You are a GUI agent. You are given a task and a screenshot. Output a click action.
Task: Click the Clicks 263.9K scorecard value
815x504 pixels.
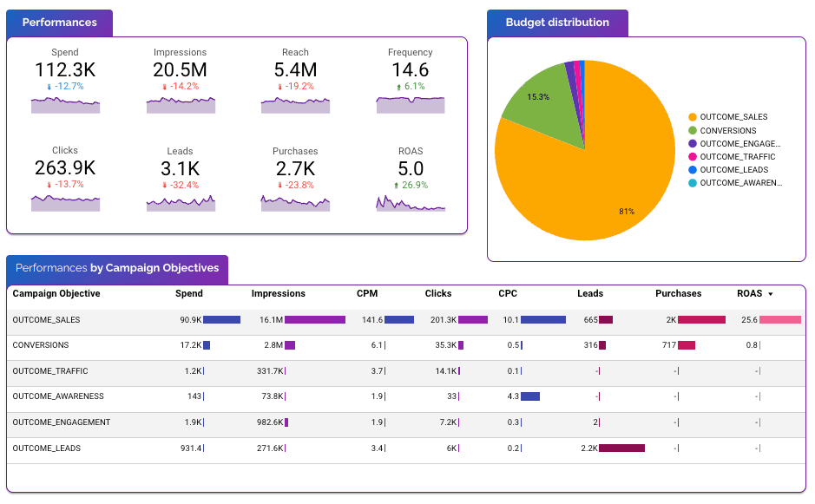point(65,167)
